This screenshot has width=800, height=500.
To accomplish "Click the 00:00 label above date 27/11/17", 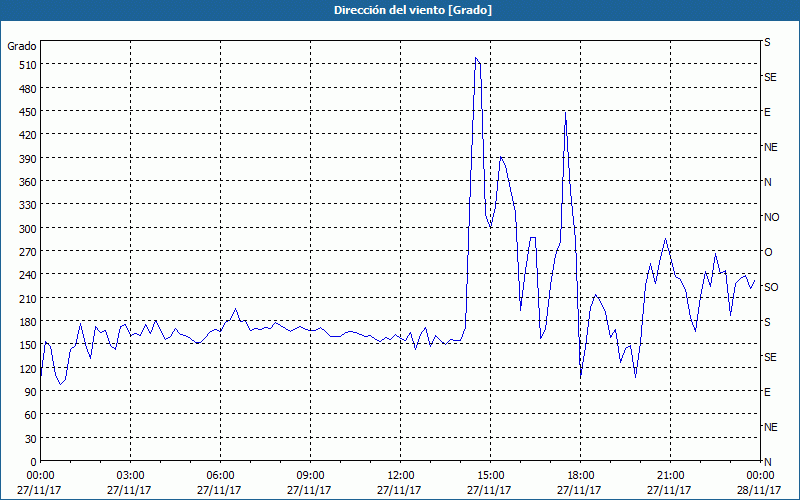I will [40, 476].
